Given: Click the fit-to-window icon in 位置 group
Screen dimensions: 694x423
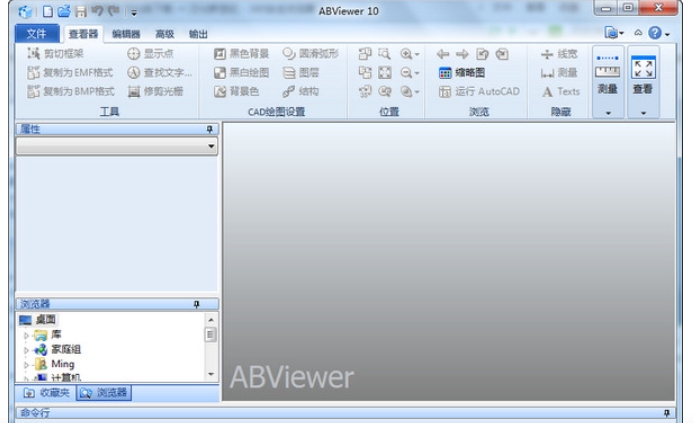Looking at the screenshot, I should point(385,73).
